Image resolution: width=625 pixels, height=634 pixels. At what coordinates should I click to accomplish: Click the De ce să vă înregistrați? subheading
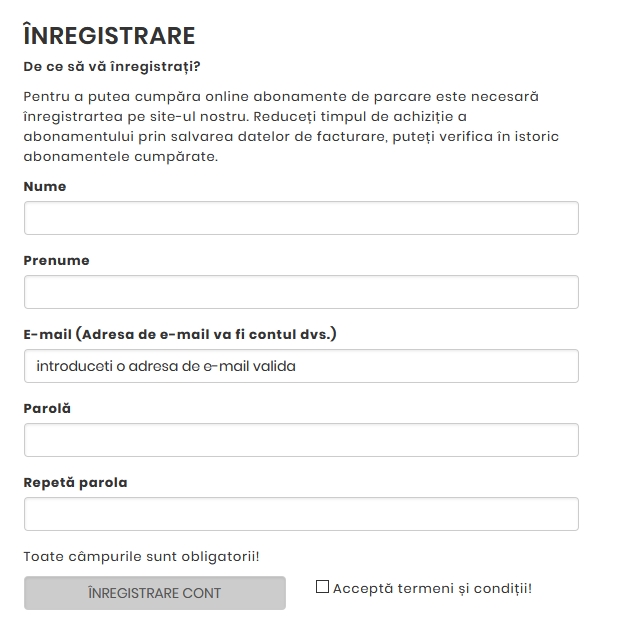tap(112, 66)
